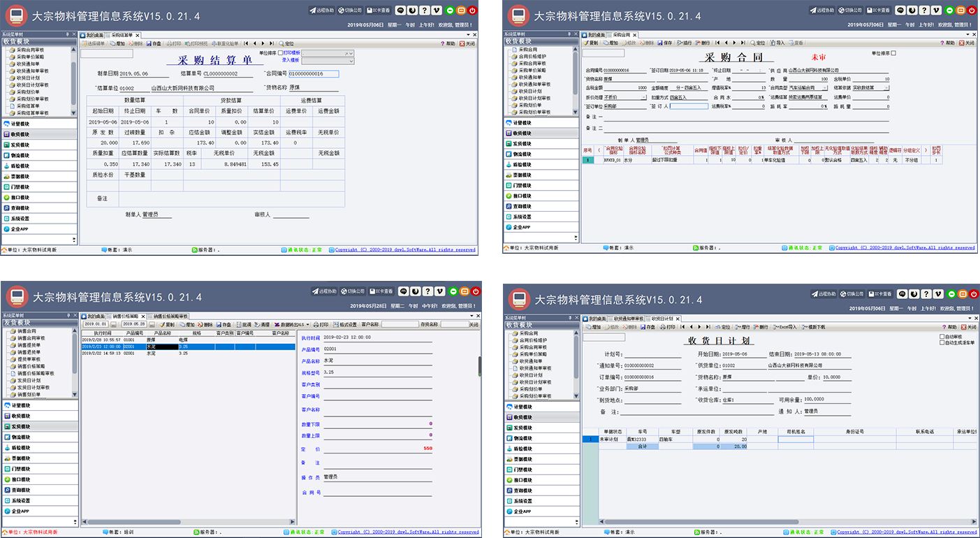Click 切换公司 in the 采购合同 window header
Viewport: 980px width, 538px height.
coord(851,10)
